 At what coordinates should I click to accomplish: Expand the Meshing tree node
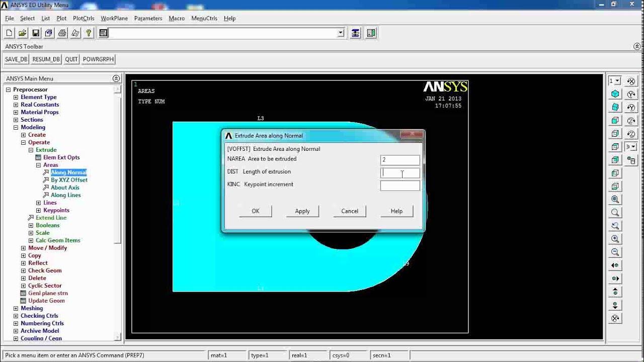[16, 308]
